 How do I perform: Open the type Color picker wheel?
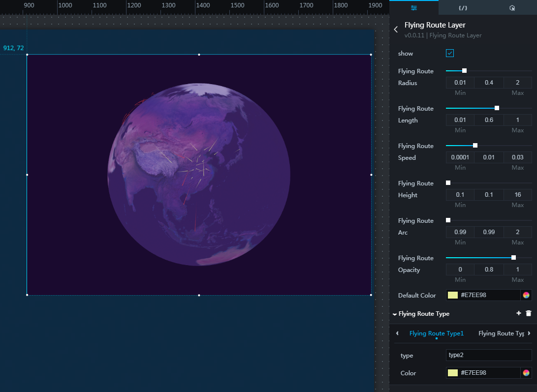pyautogui.click(x=526, y=373)
